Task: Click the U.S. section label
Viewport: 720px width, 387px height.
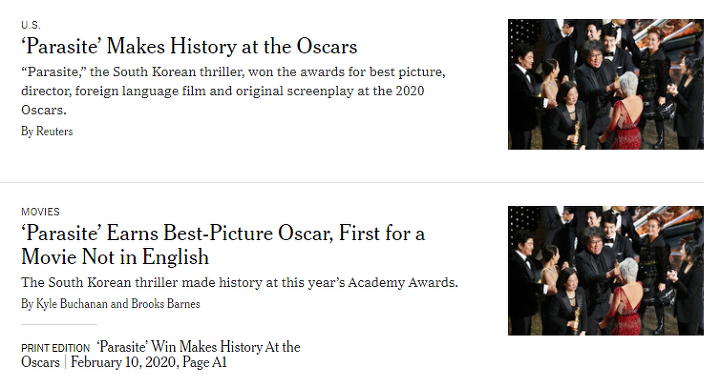Action: click(31, 25)
